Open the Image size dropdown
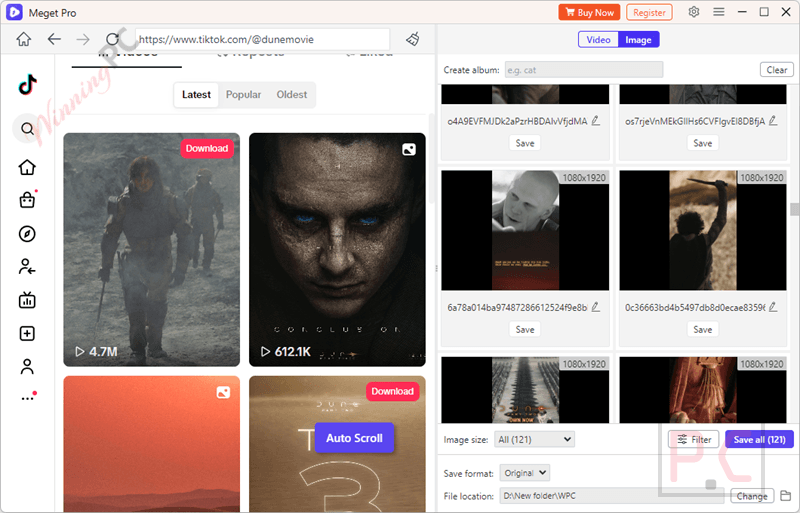Screen dimensions: 800x513 point(534,439)
